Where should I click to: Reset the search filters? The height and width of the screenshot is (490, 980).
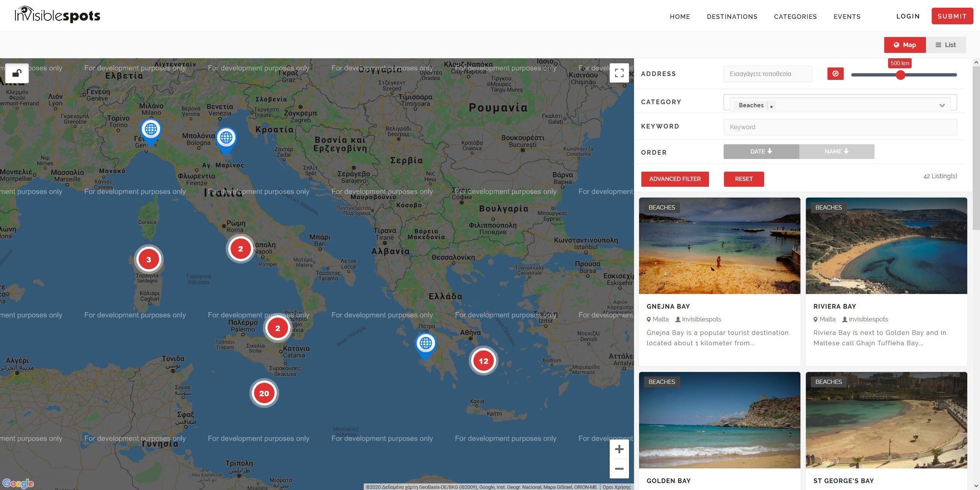tap(744, 179)
